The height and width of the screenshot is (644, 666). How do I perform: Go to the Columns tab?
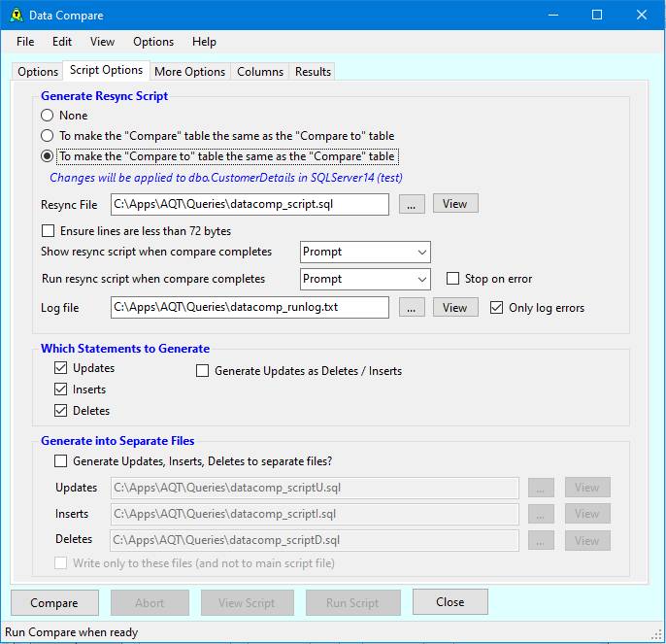[260, 72]
